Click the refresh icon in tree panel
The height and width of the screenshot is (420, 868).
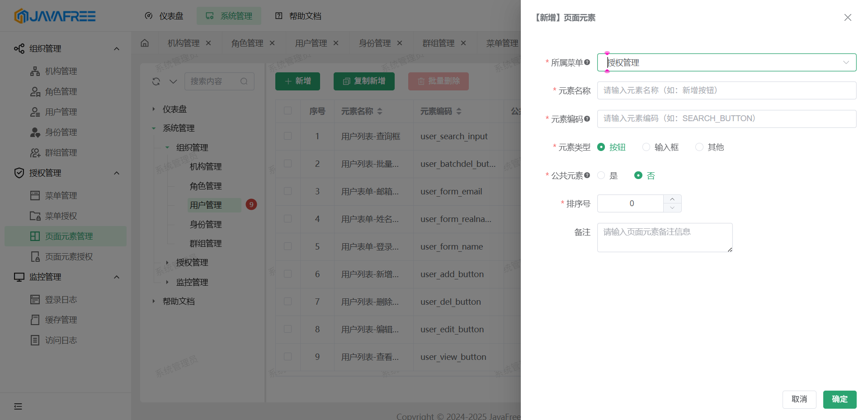tap(156, 81)
